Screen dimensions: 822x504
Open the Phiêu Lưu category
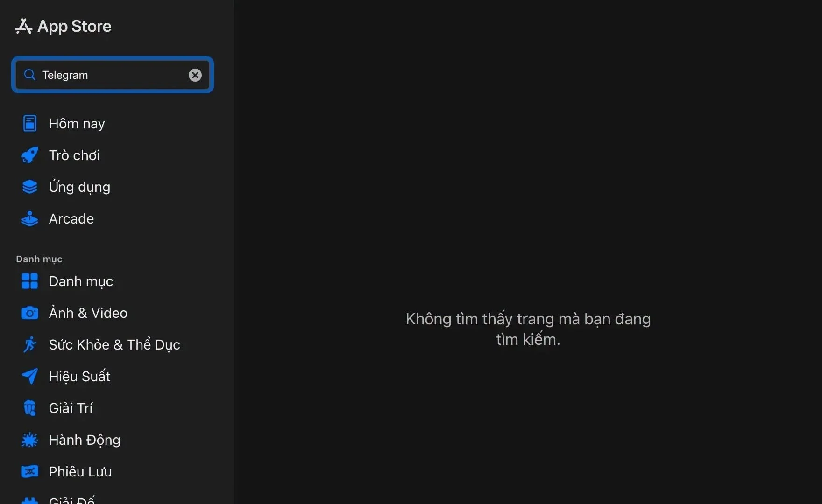[x=80, y=471]
